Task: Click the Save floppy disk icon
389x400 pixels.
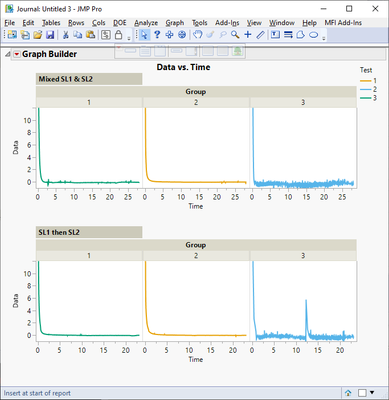Action: click(50, 34)
